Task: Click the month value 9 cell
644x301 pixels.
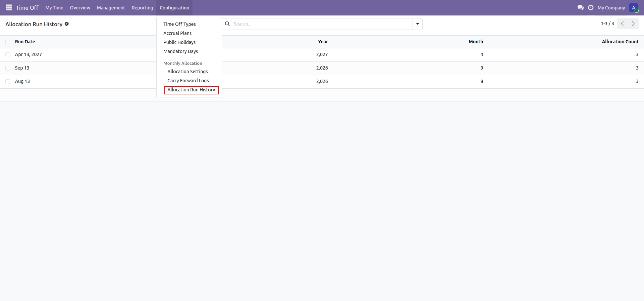Action: coord(482,68)
